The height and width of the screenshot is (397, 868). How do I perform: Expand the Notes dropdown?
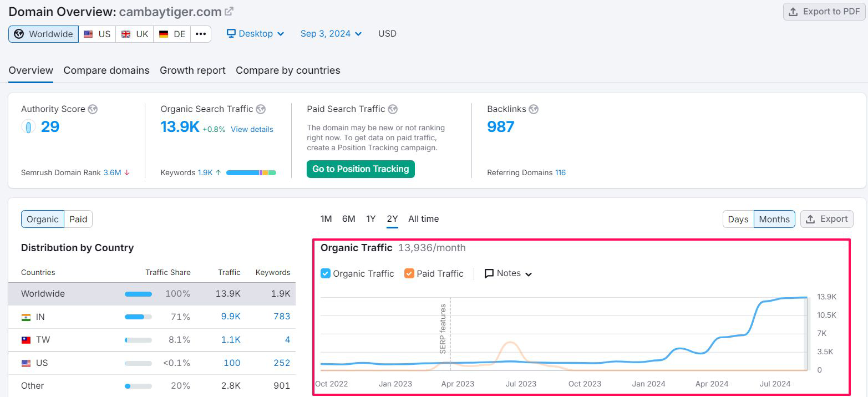(509, 273)
